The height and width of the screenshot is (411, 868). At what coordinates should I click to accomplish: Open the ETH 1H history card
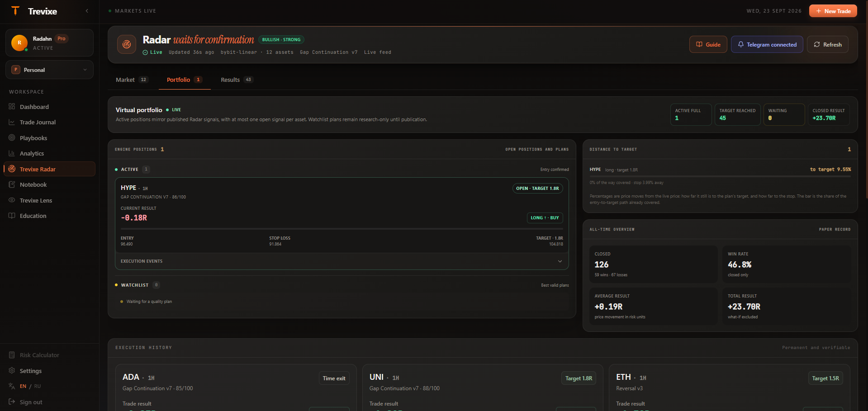[730, 387]
